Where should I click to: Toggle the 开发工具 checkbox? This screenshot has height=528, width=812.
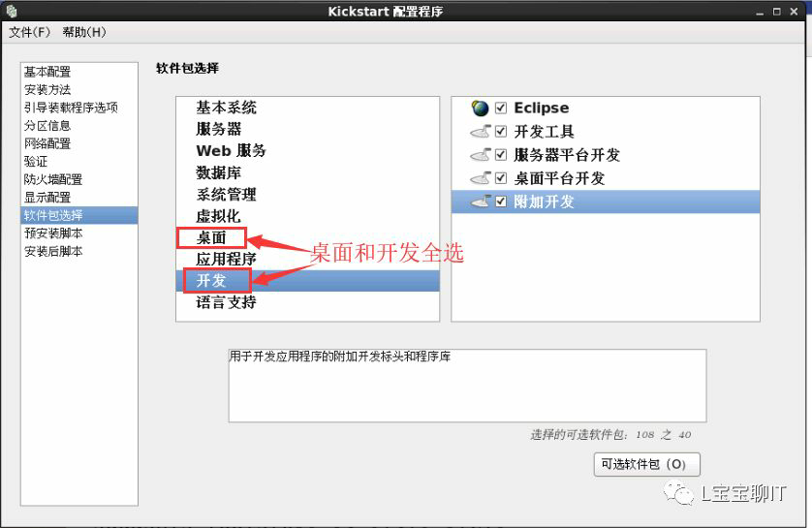coord(501,131)
